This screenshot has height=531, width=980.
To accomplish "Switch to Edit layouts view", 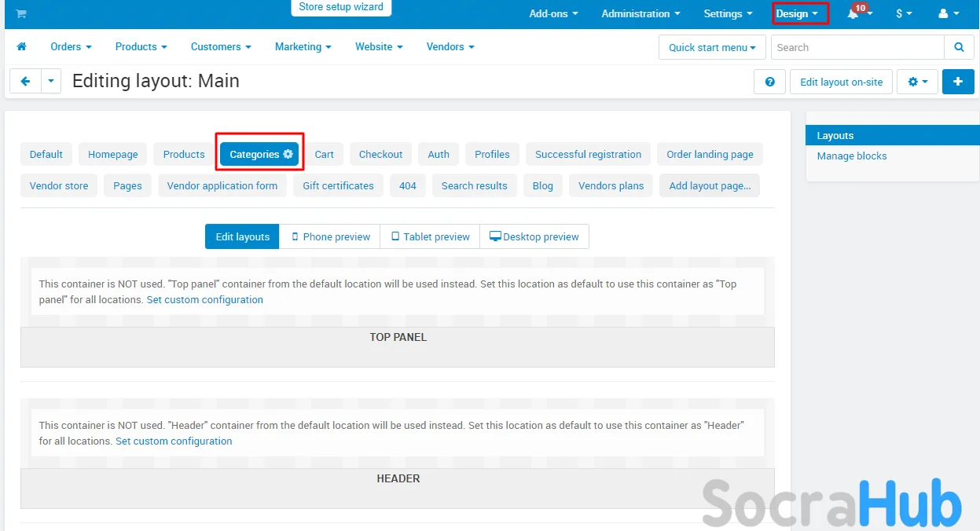I will pyautogui.click(x=242, y=236).
